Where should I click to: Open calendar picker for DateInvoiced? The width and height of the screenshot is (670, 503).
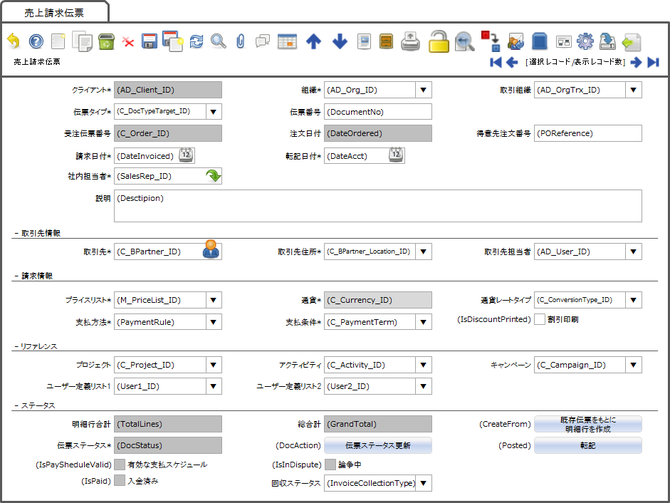click(186, 155)
